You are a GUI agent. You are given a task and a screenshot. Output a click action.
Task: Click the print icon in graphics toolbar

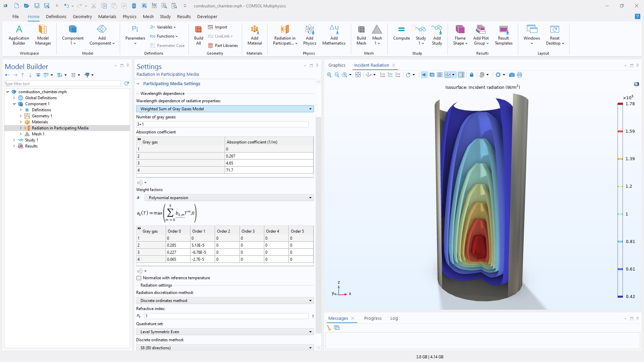point(520,75)
